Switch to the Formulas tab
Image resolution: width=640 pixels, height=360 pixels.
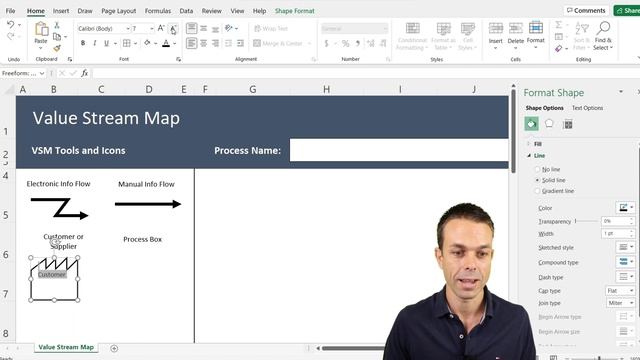[x=158, y=11]
